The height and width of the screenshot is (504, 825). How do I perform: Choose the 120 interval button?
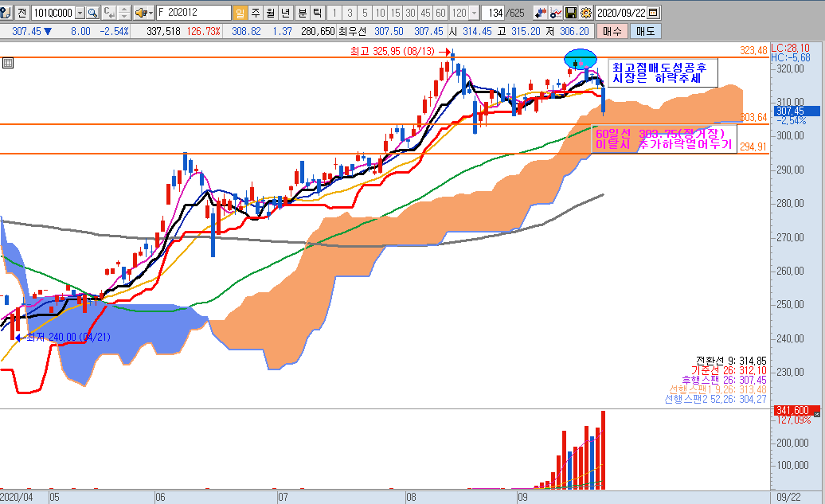pos(459,13)
